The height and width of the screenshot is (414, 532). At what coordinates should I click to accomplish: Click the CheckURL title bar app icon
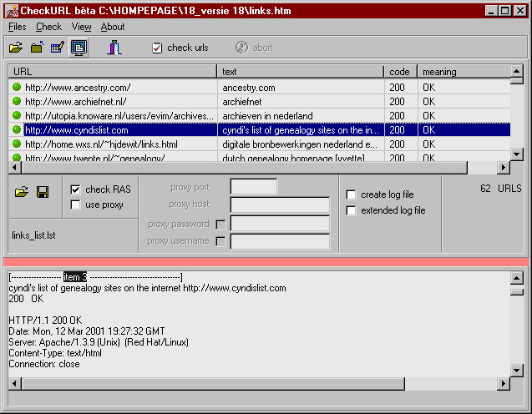12,11
